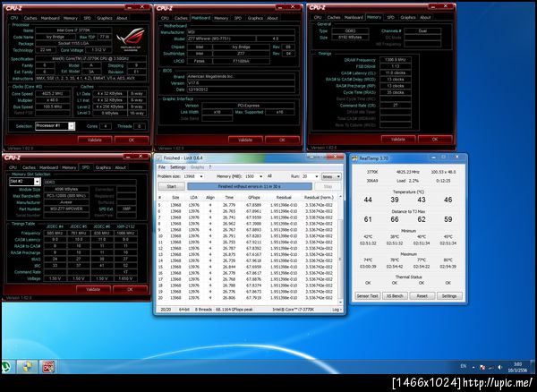Select Graphics tab in top-left CPU-Z window
537x392 pixels.
pyautogui.click(x=104, y=18)
